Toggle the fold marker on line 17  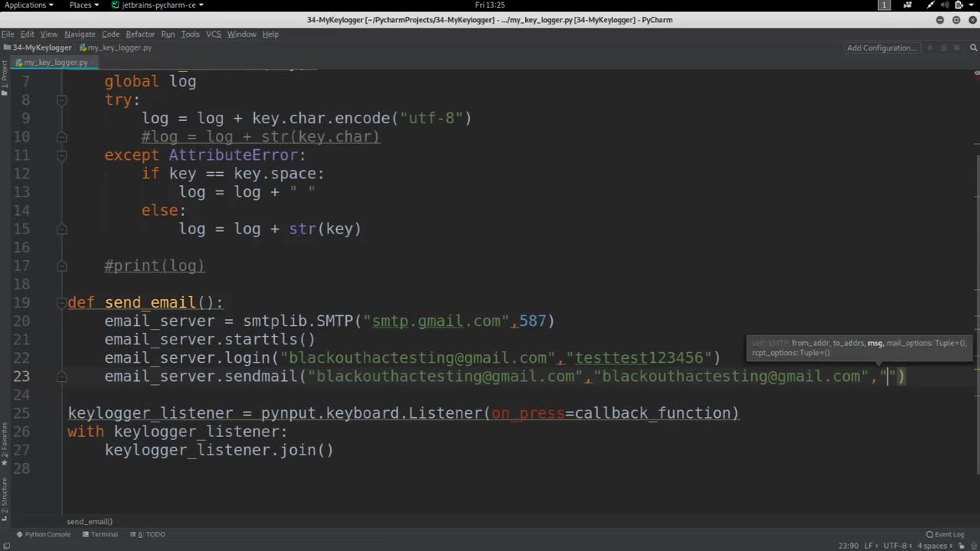click(x=62, y=266)
